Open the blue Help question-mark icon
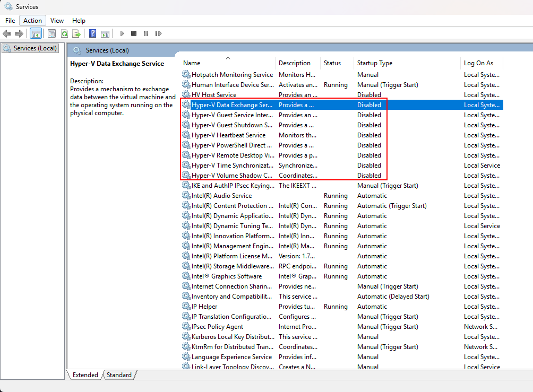This screenshot has width=533, height=392. click(92, 33)
